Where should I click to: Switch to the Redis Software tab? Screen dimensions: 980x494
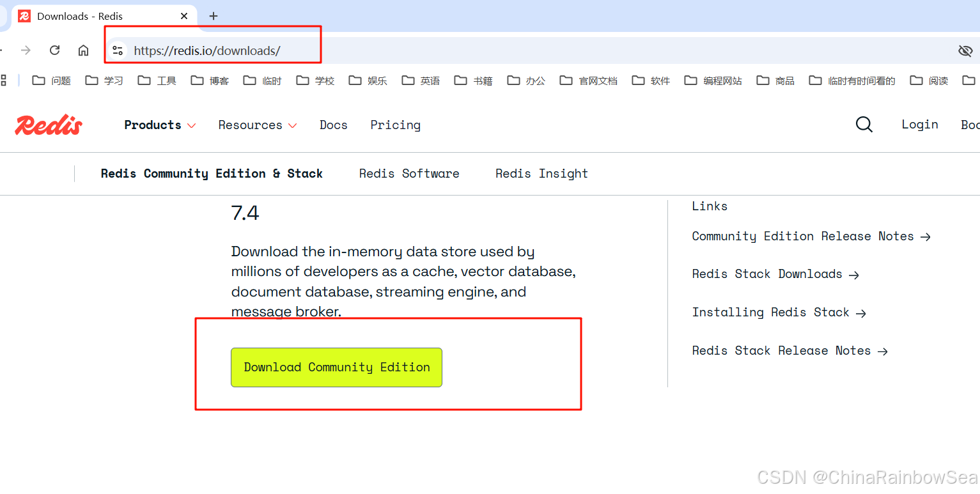click(409, 174)
